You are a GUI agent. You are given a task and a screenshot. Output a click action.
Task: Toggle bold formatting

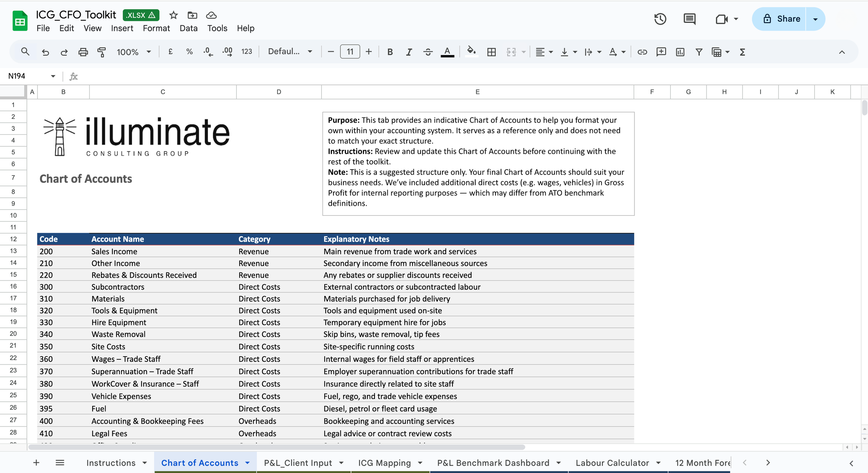[x=390, y=52]
